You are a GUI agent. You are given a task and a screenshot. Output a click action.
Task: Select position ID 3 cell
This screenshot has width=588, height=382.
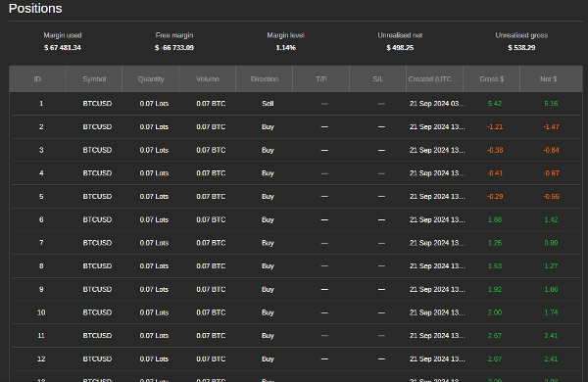(41, 150)
